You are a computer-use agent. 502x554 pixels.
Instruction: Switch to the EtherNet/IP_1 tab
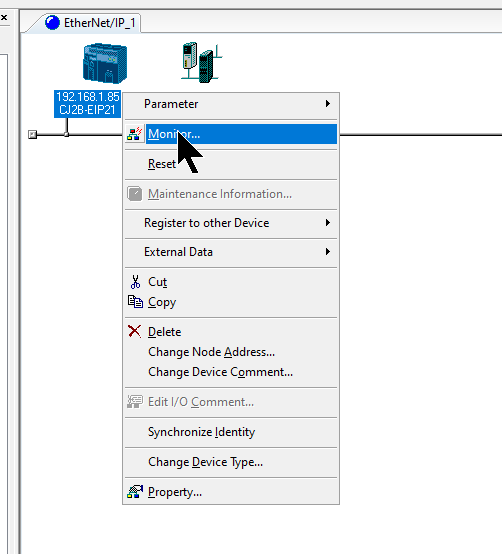pos(90,23)
